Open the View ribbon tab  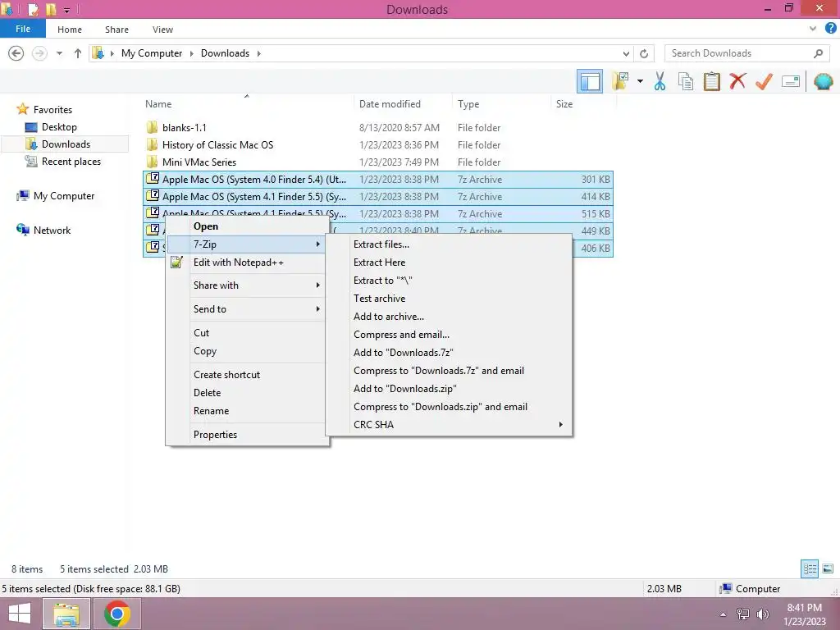pyautogui.click(x=162, y=30)
